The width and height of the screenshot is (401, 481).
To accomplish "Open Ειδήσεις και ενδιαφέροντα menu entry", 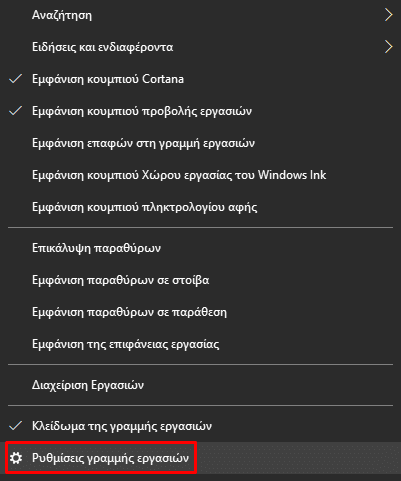I will coord(200,47).
